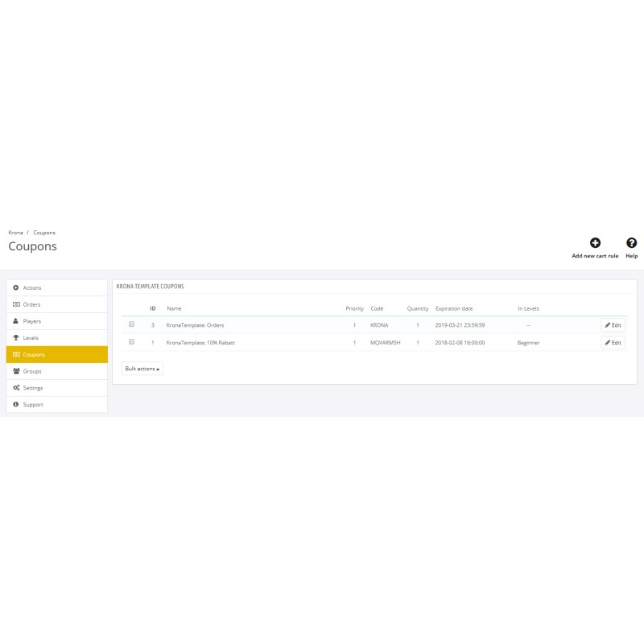Edit the KronaTemplate: Orders coupon
This screenshot has width=644, height=644.
point(613,325)
